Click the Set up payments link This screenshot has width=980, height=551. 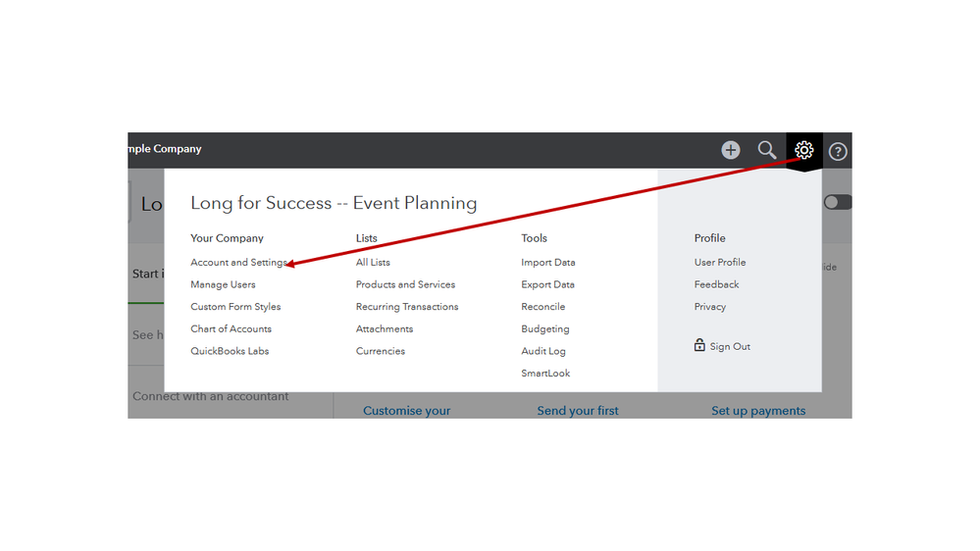[x=758, y=411]
